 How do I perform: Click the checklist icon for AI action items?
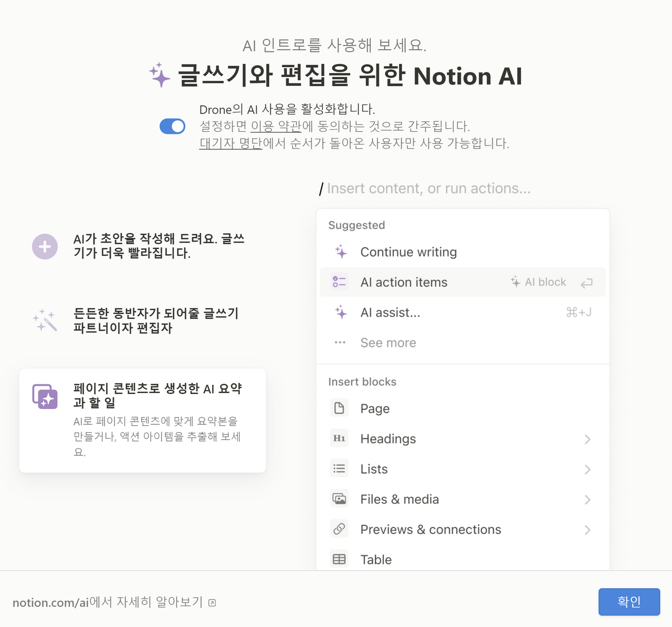point(339,282)
